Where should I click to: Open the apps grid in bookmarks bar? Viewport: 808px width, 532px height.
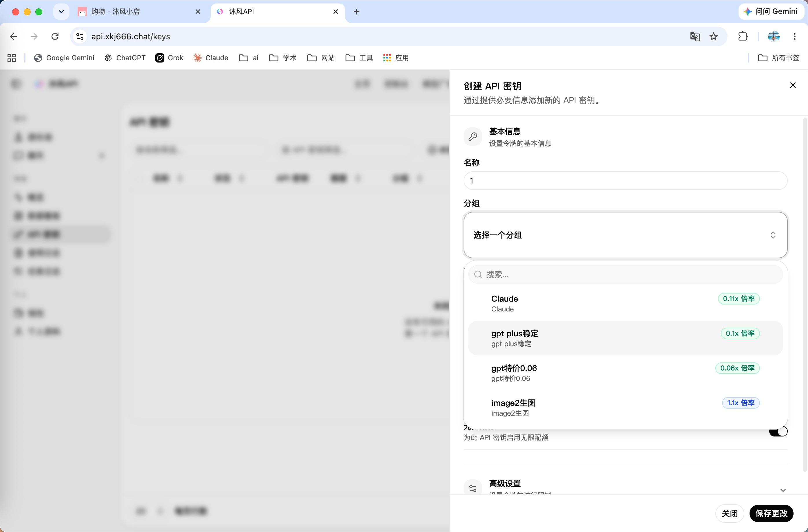click(12, 58)
